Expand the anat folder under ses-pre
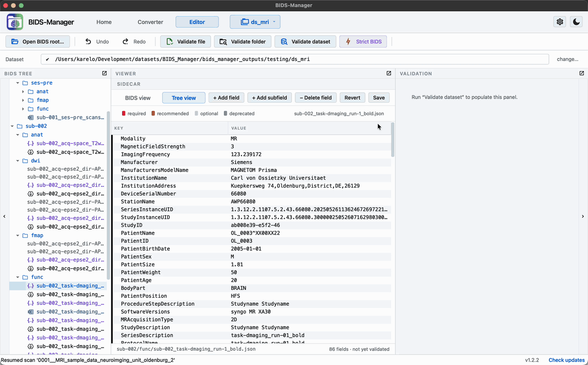Screen dimensions: 588x365 pyautogui.click(x=24, y=91)
